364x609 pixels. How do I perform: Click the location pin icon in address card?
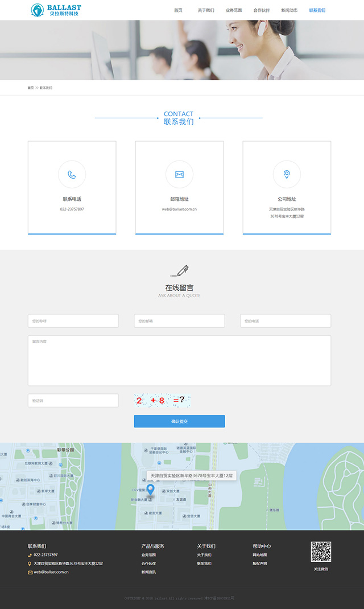coord(287,174)
